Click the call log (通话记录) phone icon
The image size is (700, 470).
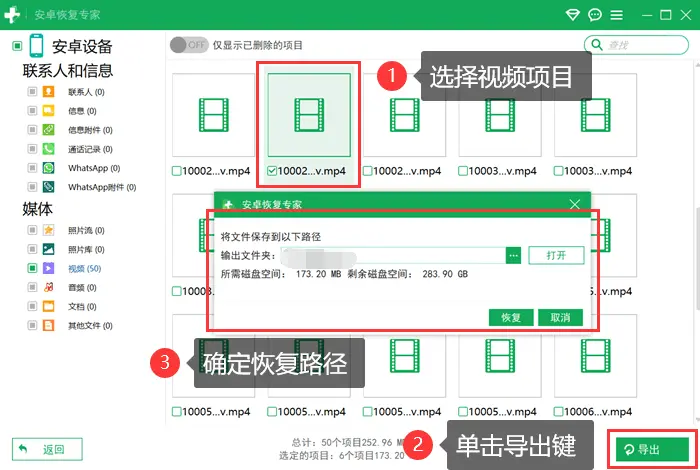[x=48, y=149]
